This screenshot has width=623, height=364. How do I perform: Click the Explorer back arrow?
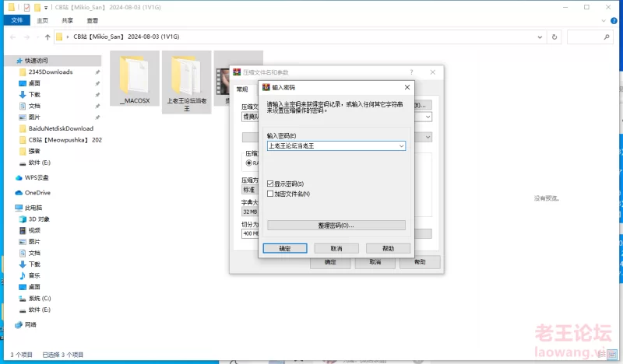pyautogui.click(x=12, y=37)
